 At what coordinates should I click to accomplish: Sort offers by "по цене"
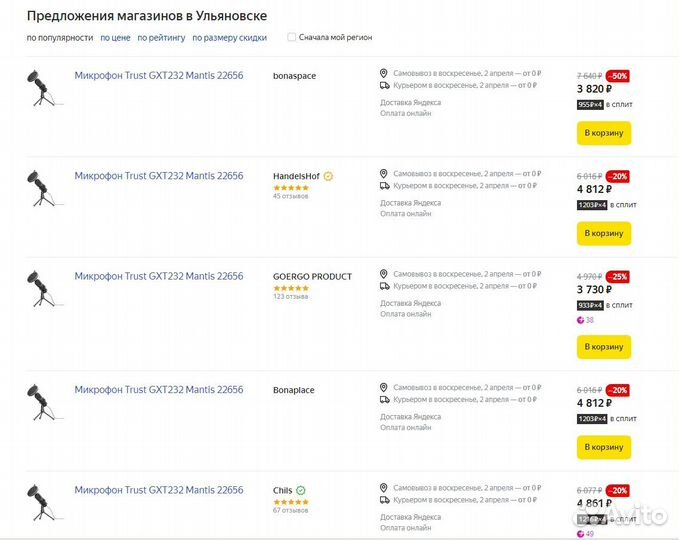pyautogui.click(x=115, y=38)
